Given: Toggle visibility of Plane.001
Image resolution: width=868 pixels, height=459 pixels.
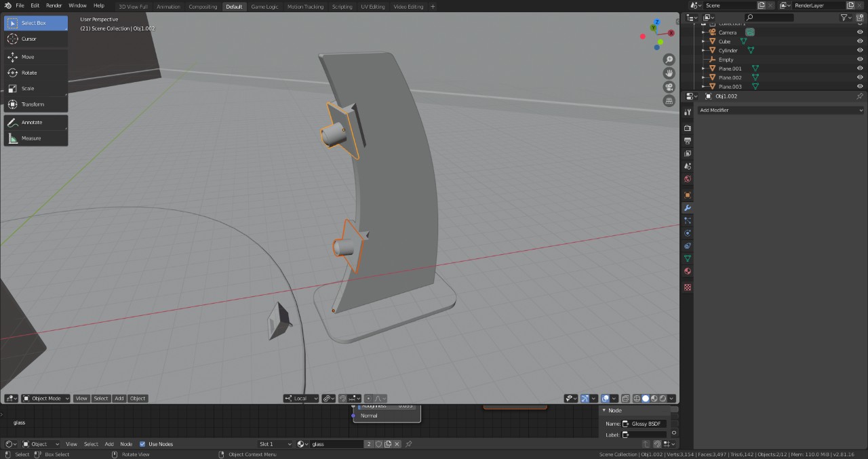Looking at the screenshot, I should 860,68.
